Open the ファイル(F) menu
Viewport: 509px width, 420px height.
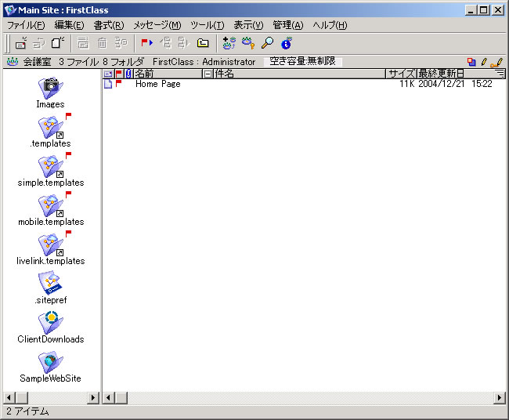26,25
